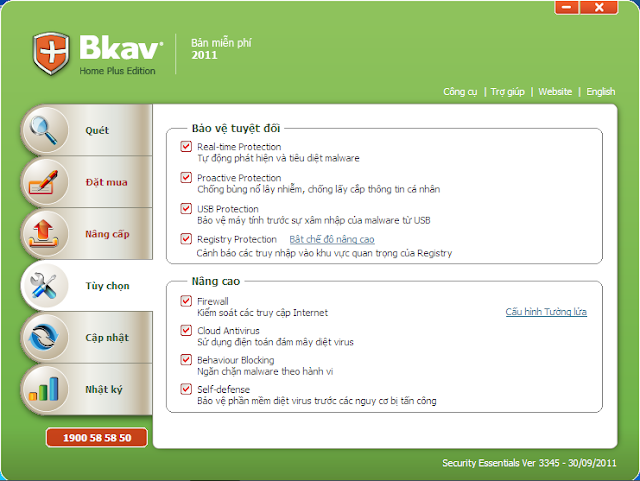Image resolution: width=640 pixels, height=481 pixels.
Task: Click description Bảo vệ phần mềm diệt virus
Action: pyautogui.click(x=317, y=401)
